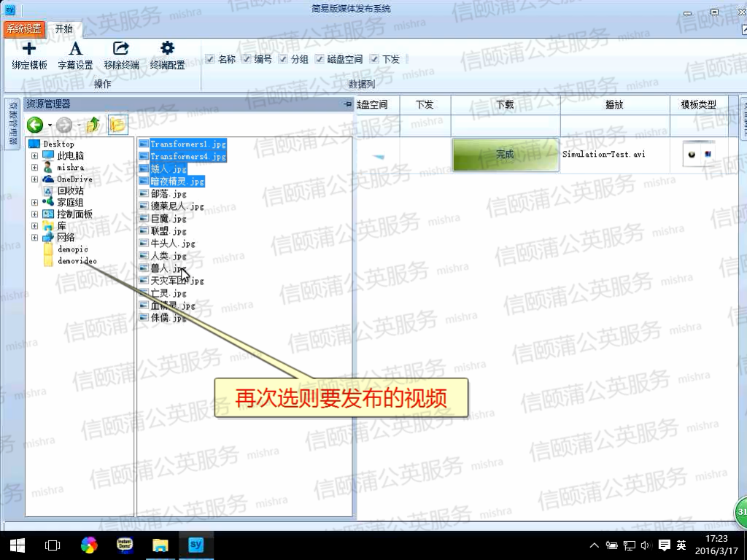Pin the 资源管理器 panel
The image size is (747, 560).
(x=347, y=104)
